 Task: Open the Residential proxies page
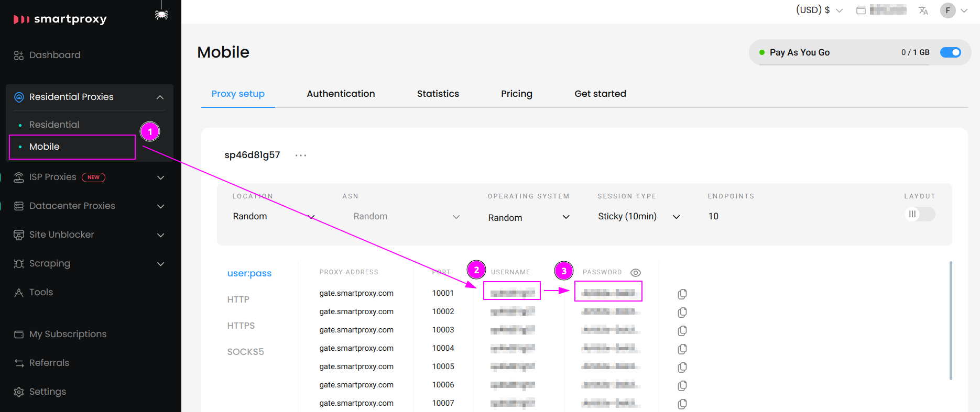point(55,125)
